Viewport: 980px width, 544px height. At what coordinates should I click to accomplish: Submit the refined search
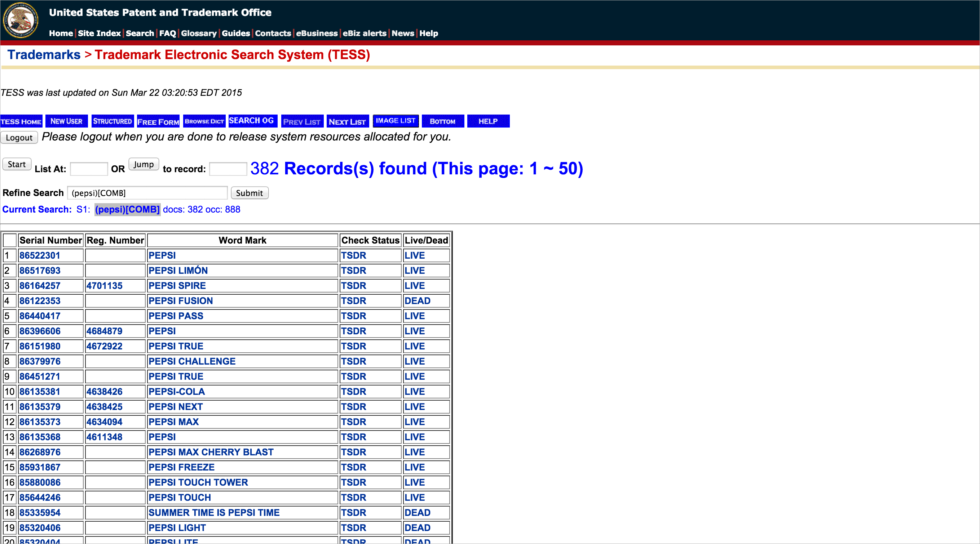[250, 193]
